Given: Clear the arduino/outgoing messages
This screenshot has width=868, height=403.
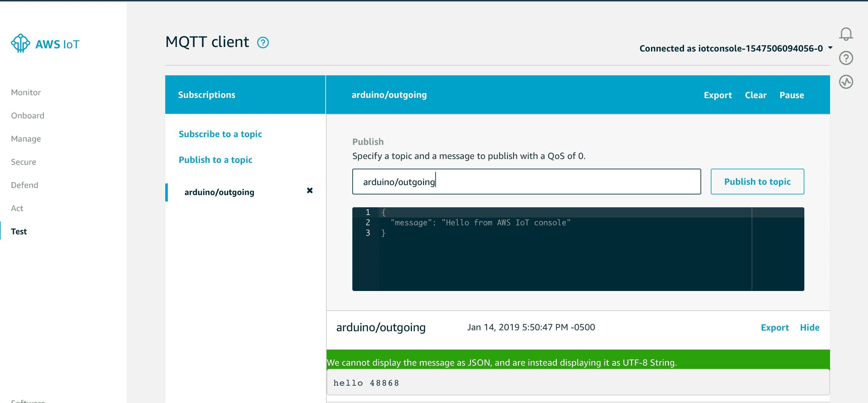Looking at the screenshot, I should click(755, 95).
